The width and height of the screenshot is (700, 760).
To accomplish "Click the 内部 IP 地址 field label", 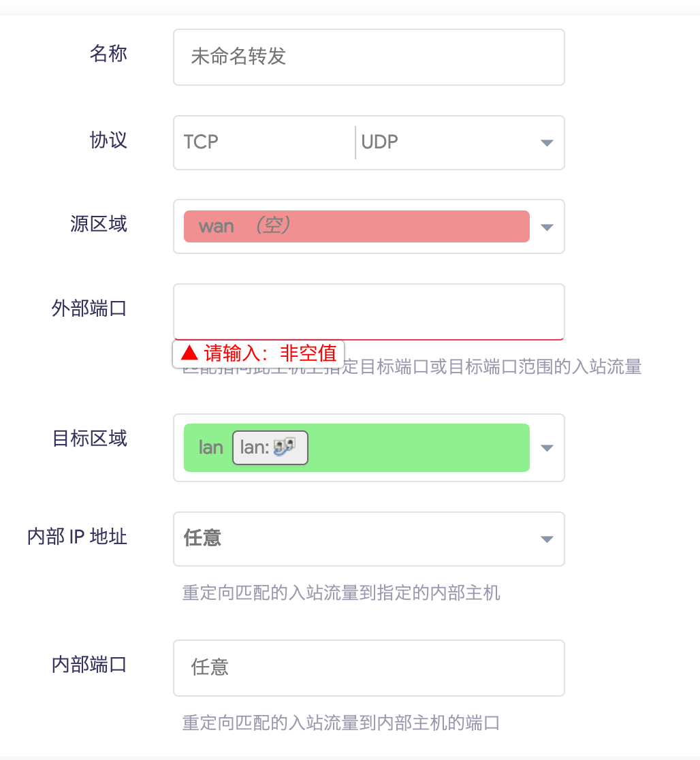I will coord(77,537).
